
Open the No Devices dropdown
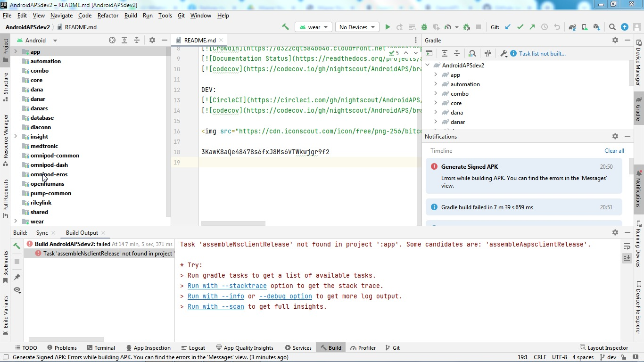[x=357, y=27]
